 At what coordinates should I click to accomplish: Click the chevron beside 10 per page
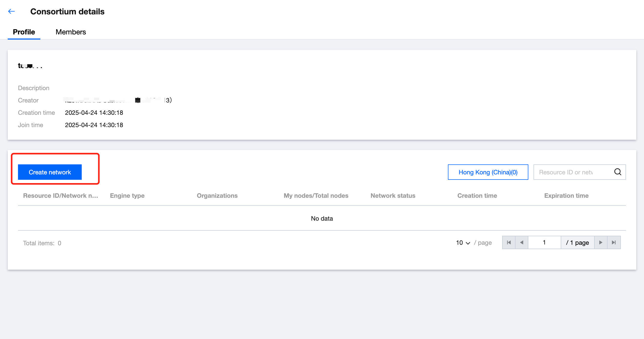point(468,243)
